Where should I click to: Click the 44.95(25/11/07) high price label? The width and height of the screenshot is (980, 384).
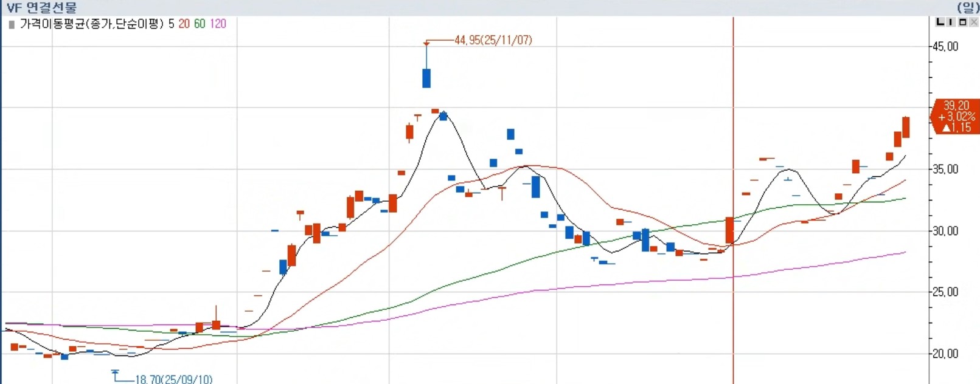click(493, 40)
